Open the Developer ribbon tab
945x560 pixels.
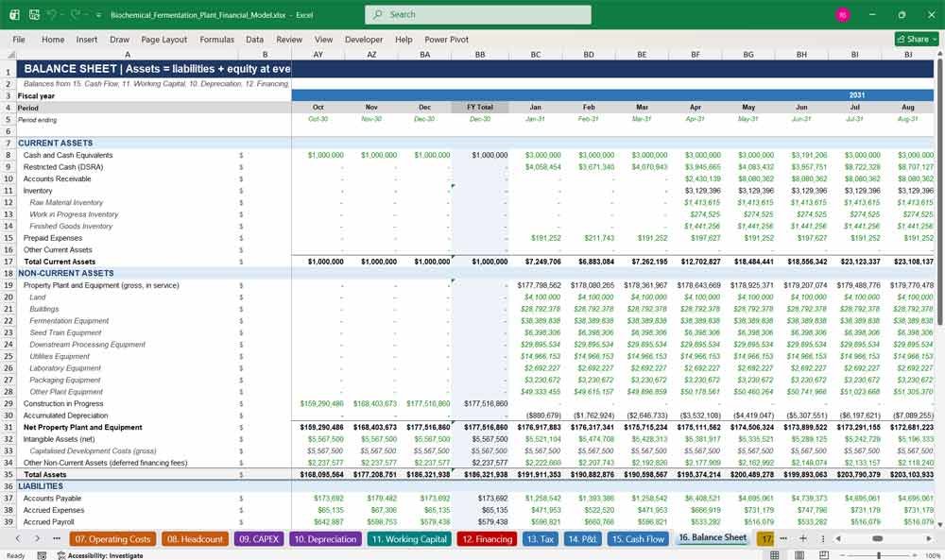tap(364, 39)
